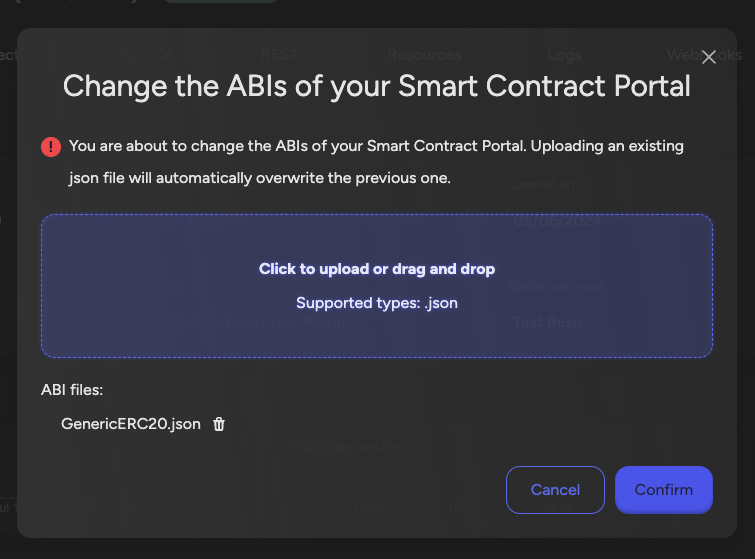Go to the dimmed Logs tab

(564, 55)
